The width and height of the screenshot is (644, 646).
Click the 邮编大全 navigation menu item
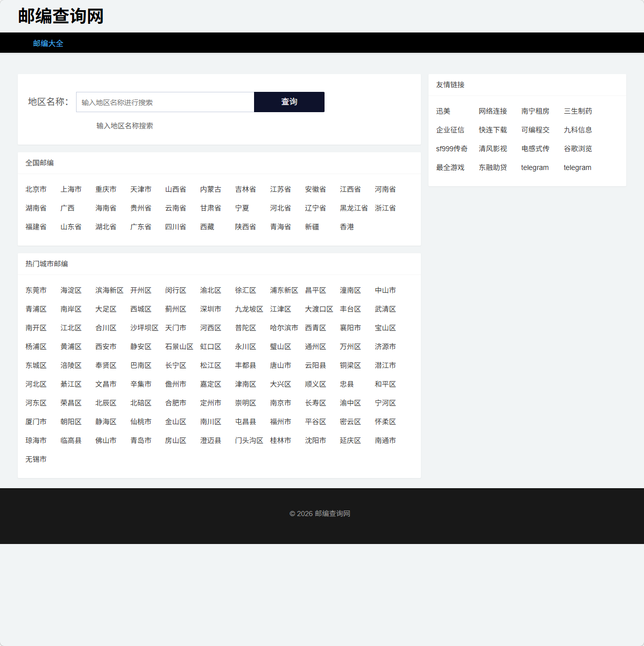coord(48,43)
